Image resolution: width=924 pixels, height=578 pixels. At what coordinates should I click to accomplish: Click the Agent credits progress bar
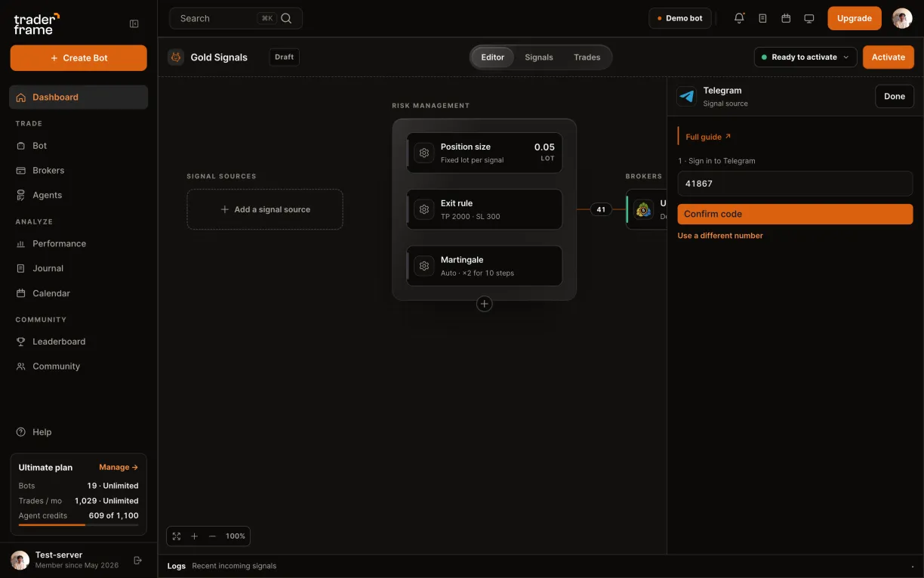79,525
